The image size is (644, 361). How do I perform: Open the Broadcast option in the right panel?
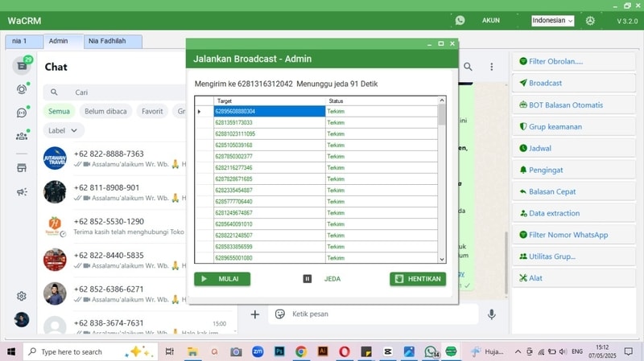click(574, 83)
